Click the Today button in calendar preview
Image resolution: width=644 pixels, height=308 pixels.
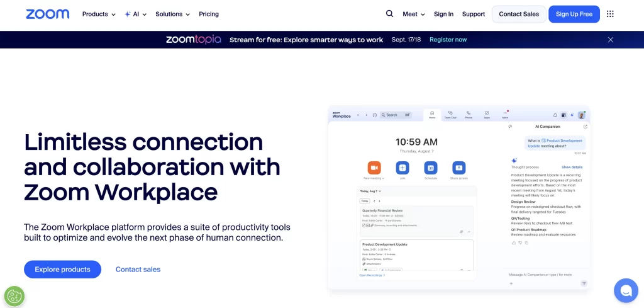(365, 201)
